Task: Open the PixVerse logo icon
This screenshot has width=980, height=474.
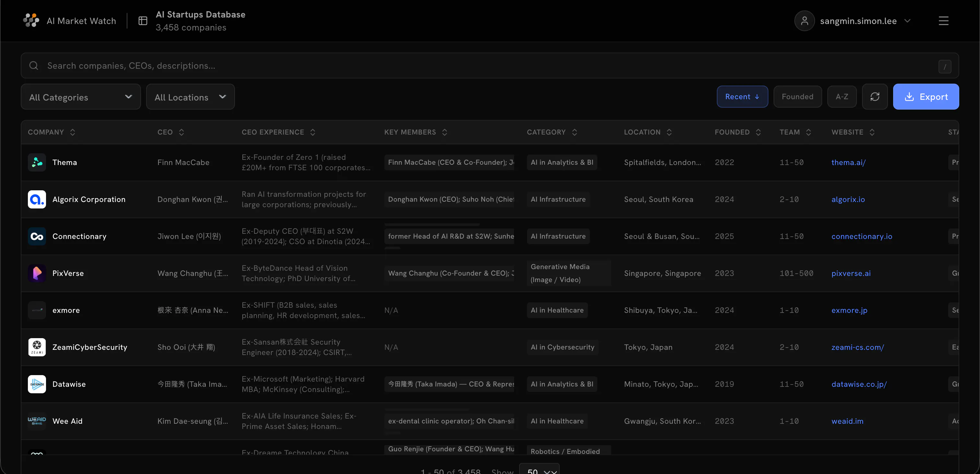Action: 37,273
